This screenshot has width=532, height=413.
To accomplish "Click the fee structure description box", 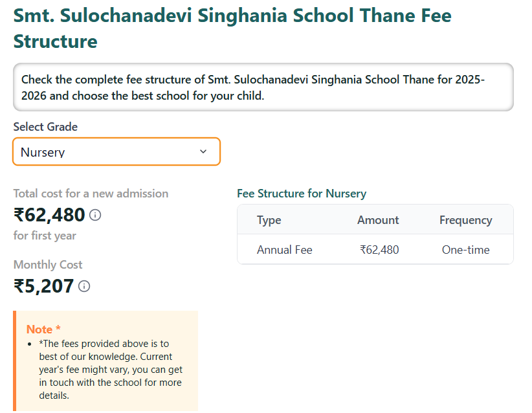I will pyautogui.click(x=263, y=88).
